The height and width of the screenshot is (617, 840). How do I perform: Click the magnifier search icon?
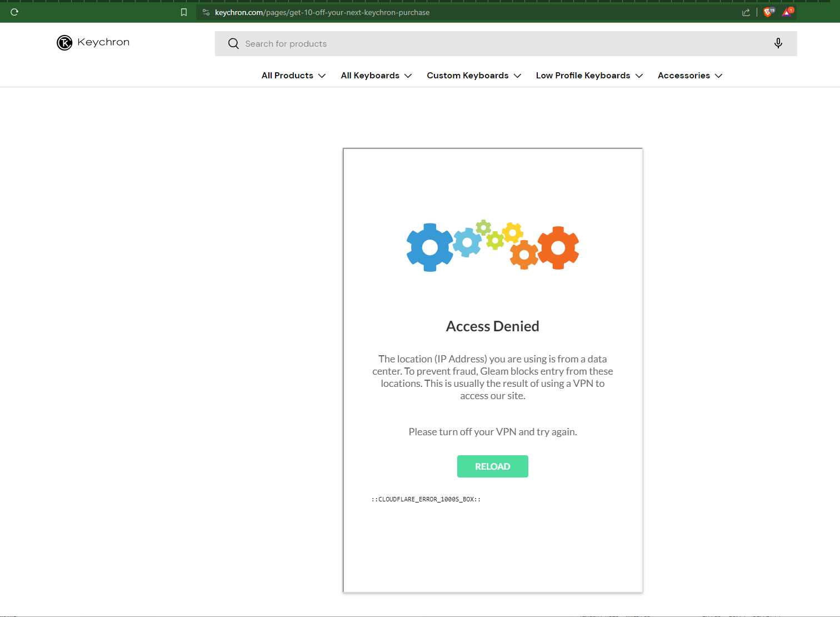233,43
